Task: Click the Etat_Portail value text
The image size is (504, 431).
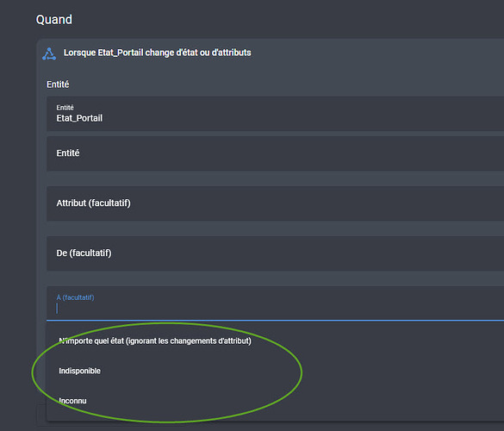Action: [79, 118]
